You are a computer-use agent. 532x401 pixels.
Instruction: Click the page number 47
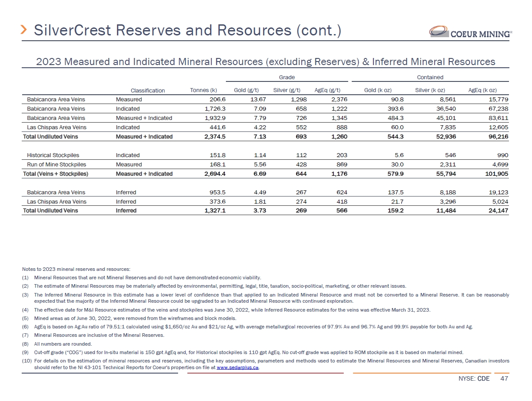point(504,379)
